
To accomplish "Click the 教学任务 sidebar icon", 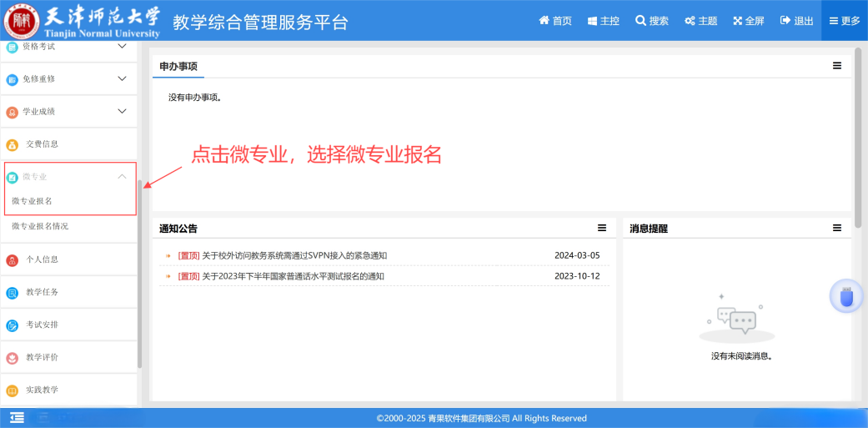I will tap(12, 293).
